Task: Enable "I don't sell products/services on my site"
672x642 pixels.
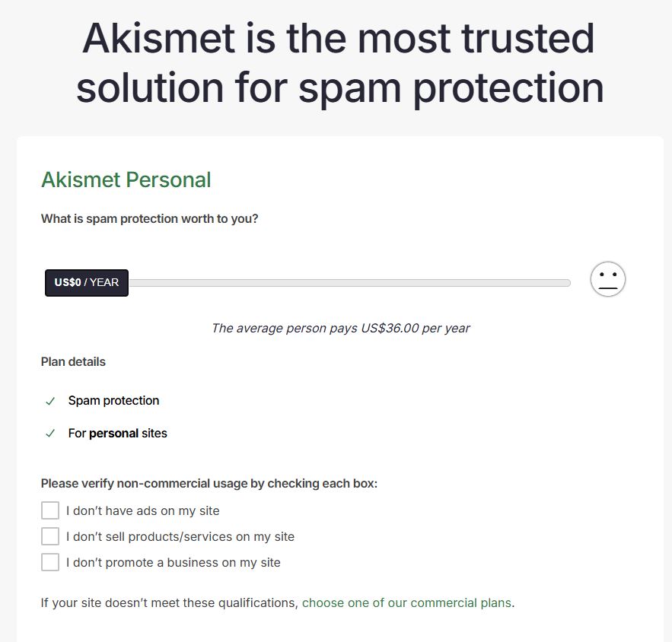Action: [49, 536]
